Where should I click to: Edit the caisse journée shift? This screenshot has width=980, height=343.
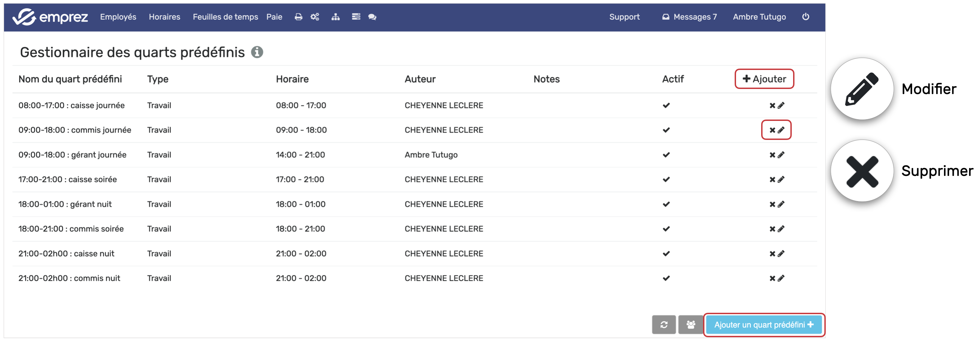click(x=781, y=106)
